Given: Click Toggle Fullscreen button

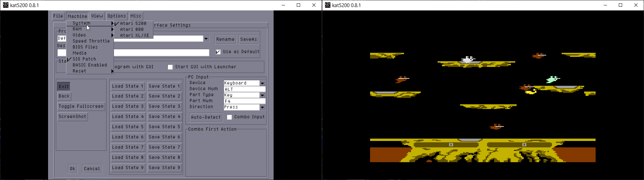Looking at the screenshot, I should pos(81,106).
